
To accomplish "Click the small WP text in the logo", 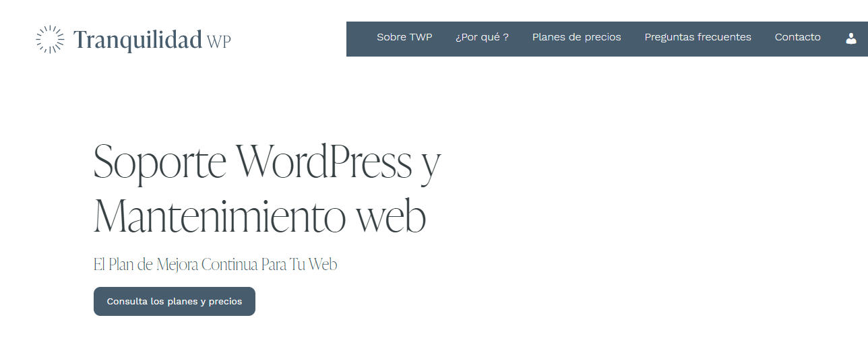I will coord(219,42).
